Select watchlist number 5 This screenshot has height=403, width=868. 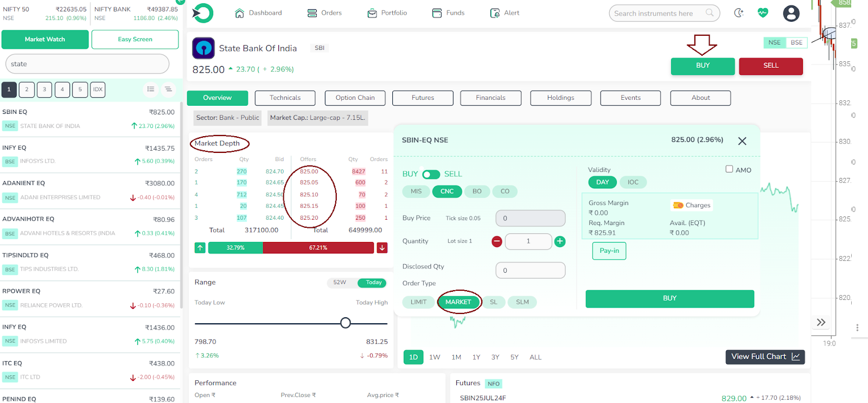pyautogui.click(x=80, y=89)
